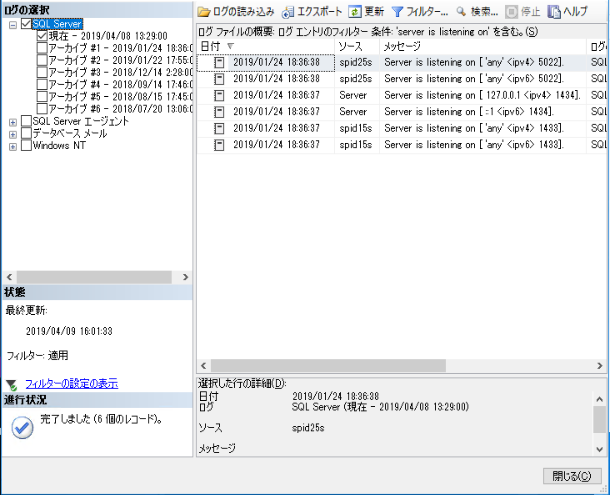Check the Windows NT checkbox
The image size is (610, 495).
pos(26,146)
